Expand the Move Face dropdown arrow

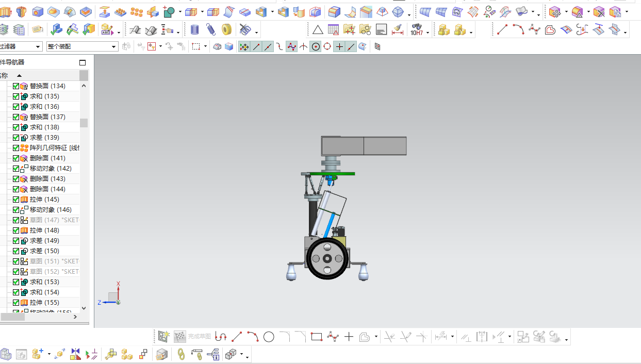[x=566, y=12]
